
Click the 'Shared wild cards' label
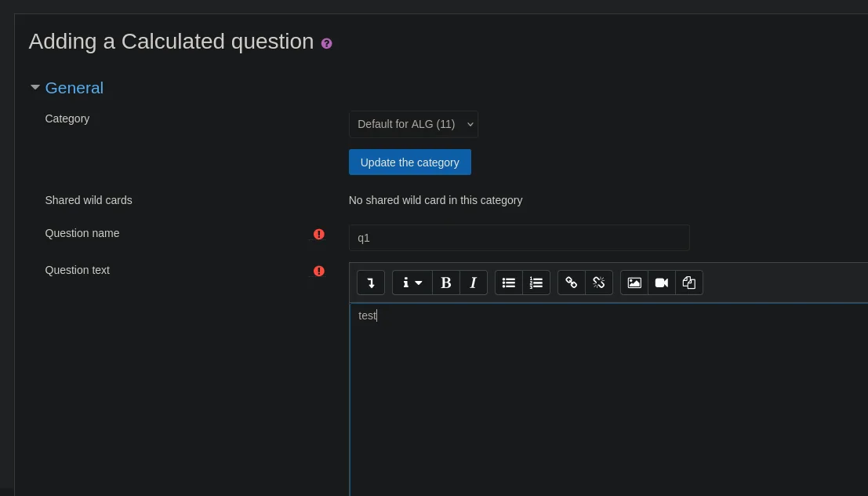[x=89, y=200]
